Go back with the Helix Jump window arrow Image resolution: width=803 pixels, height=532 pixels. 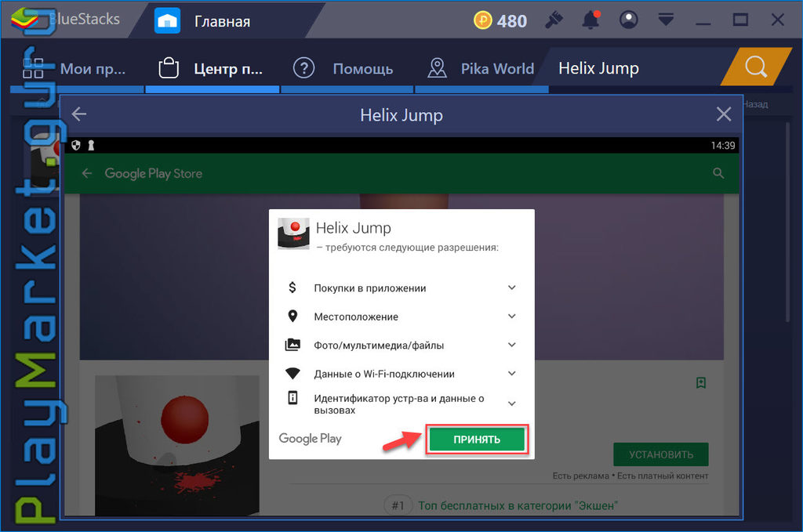point(79,114)
